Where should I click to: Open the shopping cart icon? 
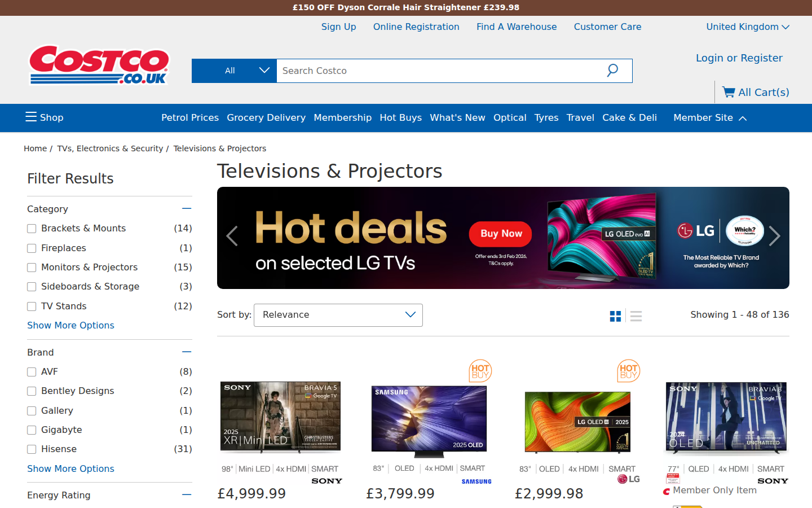click(729, 92)
